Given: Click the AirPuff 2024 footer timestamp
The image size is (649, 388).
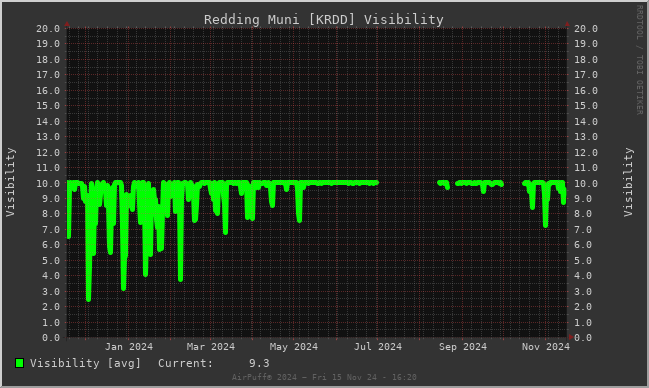Looking at the screenshot, I should click(x=324, y=377).
